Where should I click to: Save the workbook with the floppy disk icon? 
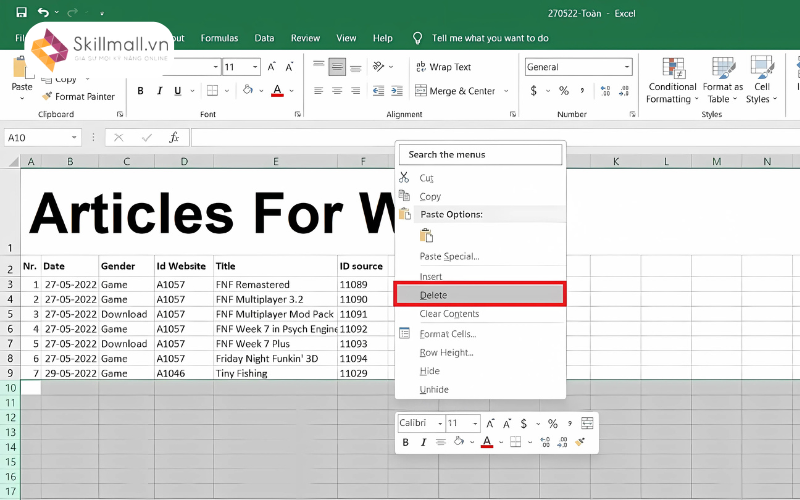(21, 12)
